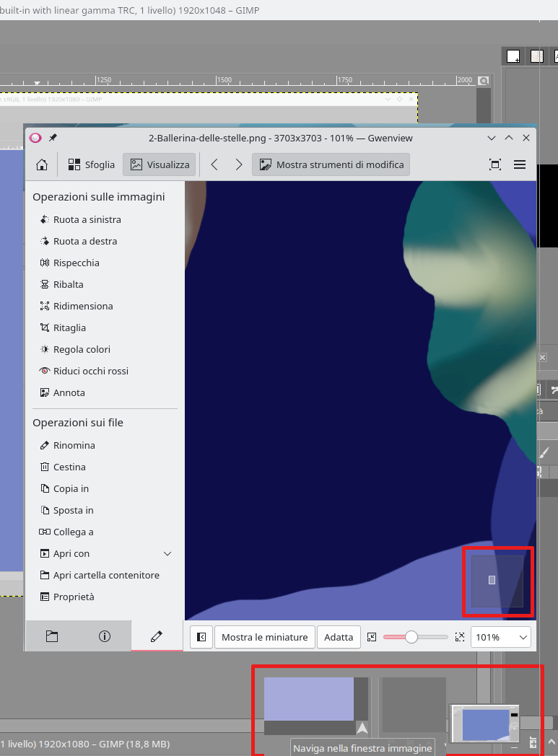The width and height of the screenshot is (558, 756).
Task: Click the zoom slider handle
Action: click(411, 637)
